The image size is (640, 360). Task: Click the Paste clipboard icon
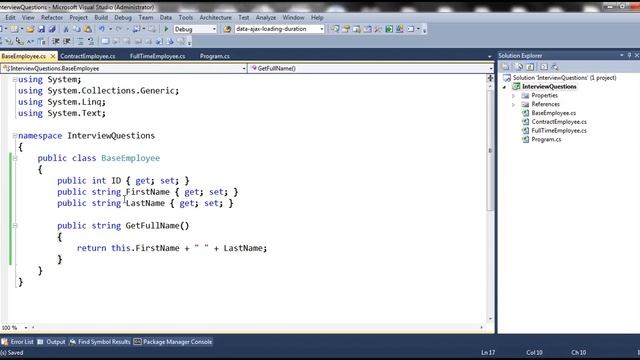[88, 29]
